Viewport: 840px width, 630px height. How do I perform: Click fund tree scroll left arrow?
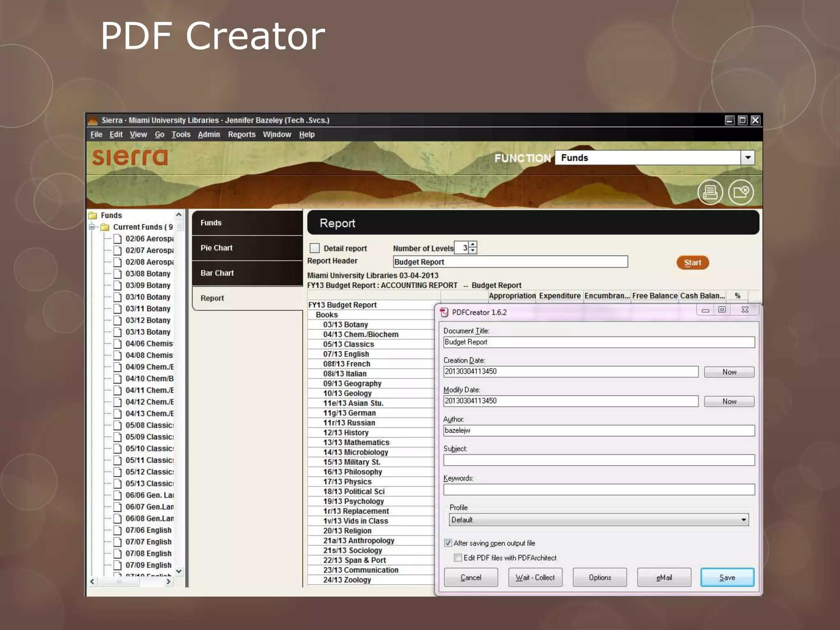pyautogui.click(x=92, y=582)
